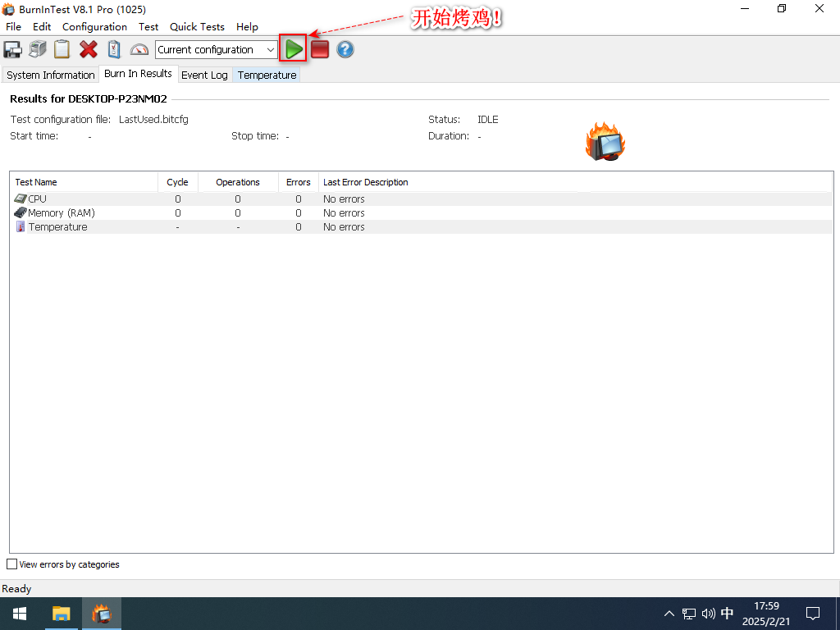
Task: Enable View errors by categories
Action: (x=11, y=564)
